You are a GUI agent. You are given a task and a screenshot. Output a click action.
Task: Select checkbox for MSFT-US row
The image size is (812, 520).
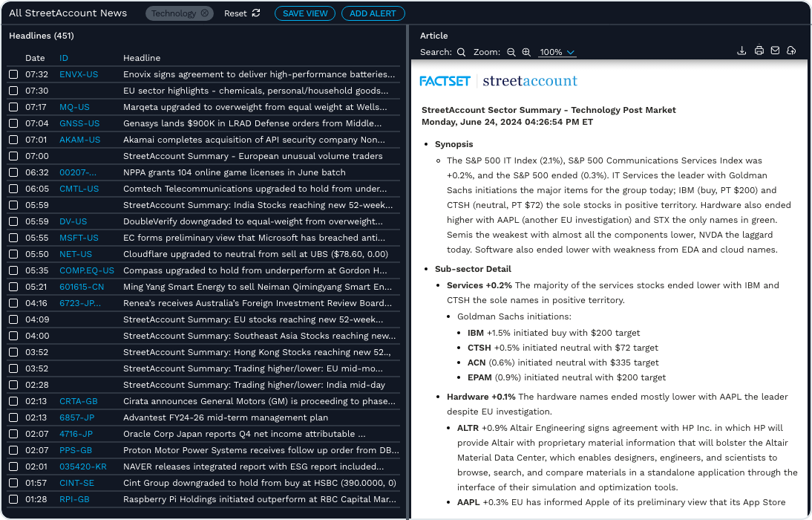click(13, 238)
